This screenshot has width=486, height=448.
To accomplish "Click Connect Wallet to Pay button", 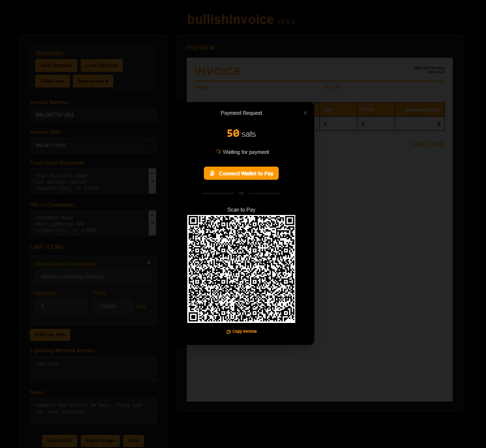I will point(241,173).
